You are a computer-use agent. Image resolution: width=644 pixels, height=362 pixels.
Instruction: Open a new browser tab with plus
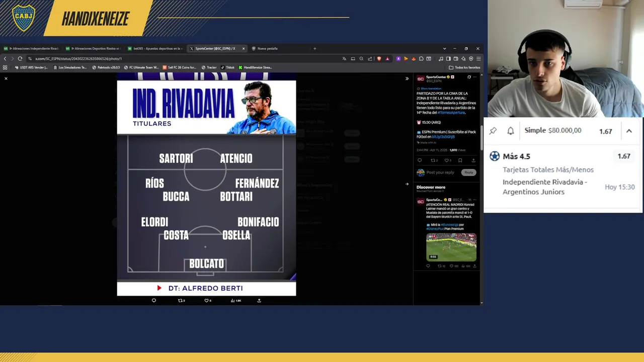pos(315,49)
